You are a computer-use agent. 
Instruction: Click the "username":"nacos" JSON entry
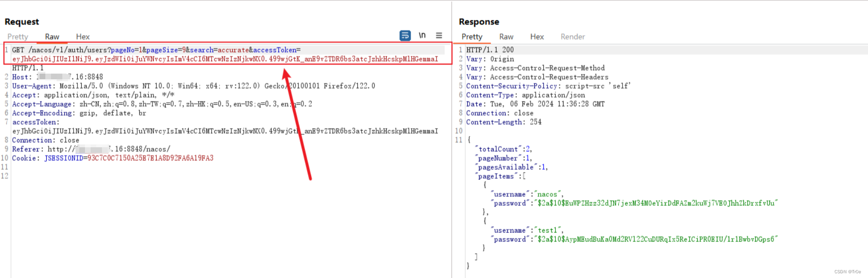(527, 194)
